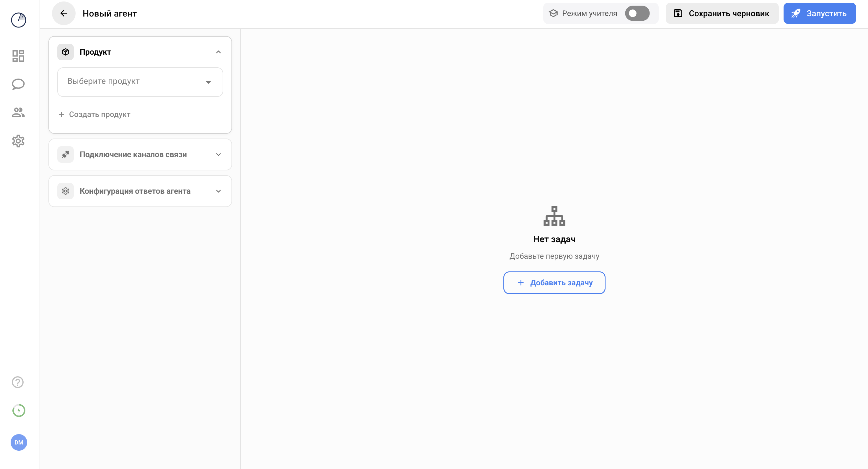Click the app logo at top left
Screen dimensions: 868x469
click(x=19, y=20)
